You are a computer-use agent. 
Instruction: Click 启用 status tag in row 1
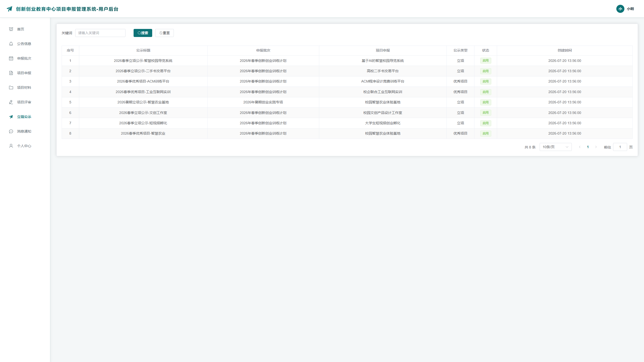pos(486,61)
